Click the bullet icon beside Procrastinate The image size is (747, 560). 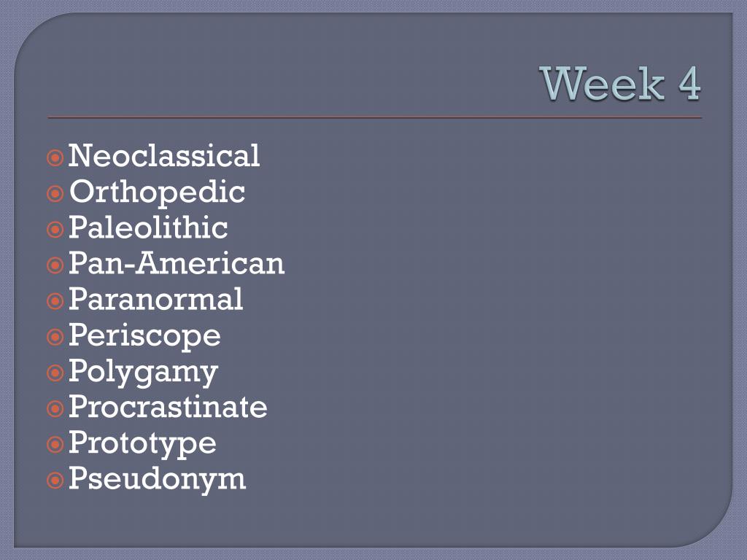point(55,408)
